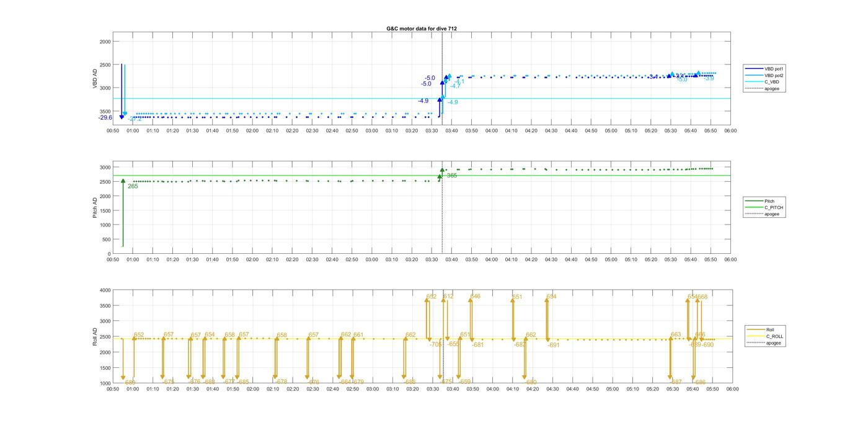The width and height of the screenshot is (868, 430).
Task: Click the '612' roll data label
Action: [x=448, y=297]
